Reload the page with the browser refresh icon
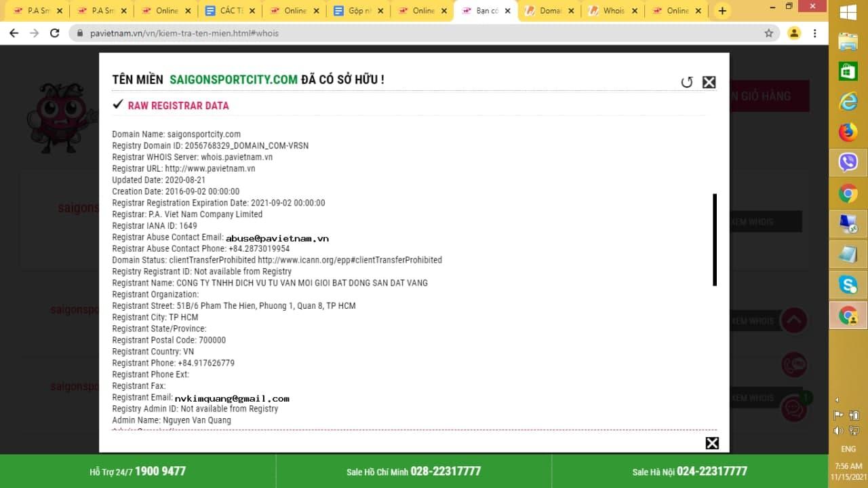 pyautogui.click(x=55, y=33)
